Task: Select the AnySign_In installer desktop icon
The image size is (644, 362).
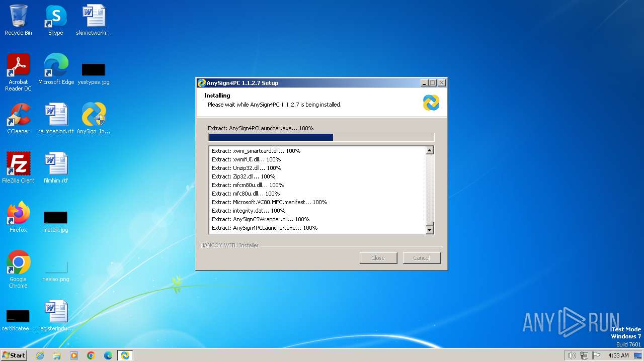Action: click(94, 119)
